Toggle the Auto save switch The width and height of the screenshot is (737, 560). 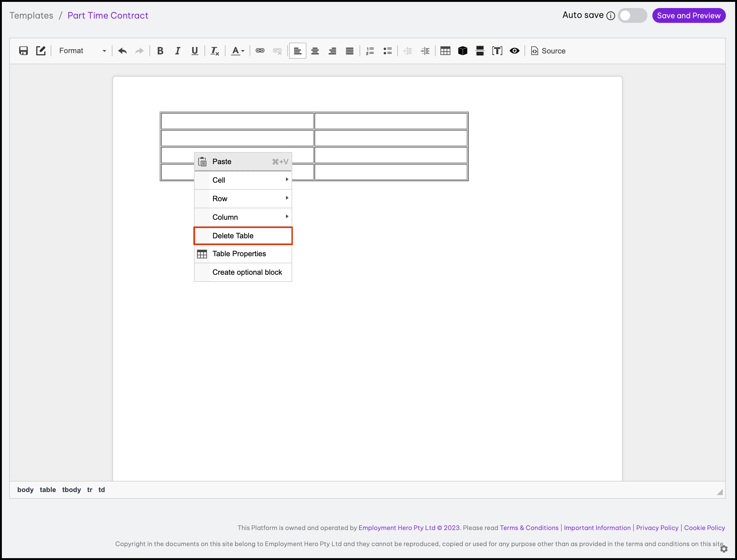point(632,15)
